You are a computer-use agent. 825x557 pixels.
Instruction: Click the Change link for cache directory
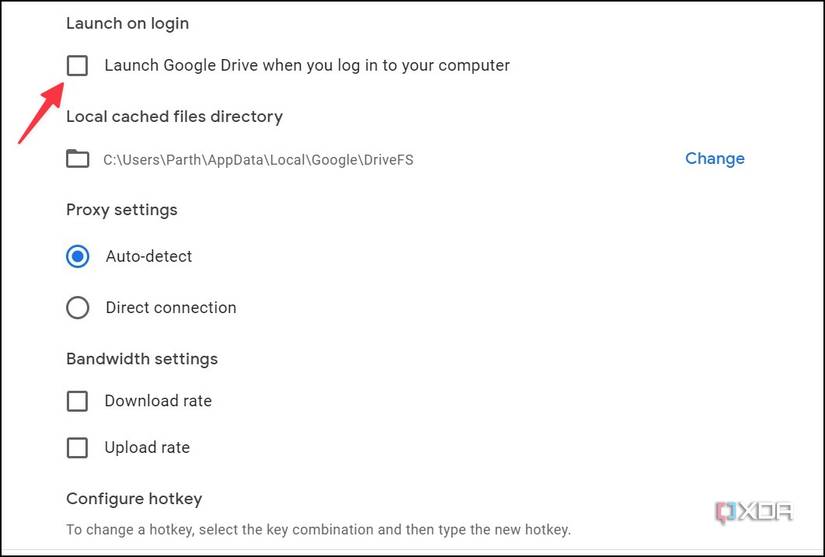point(714,158)
